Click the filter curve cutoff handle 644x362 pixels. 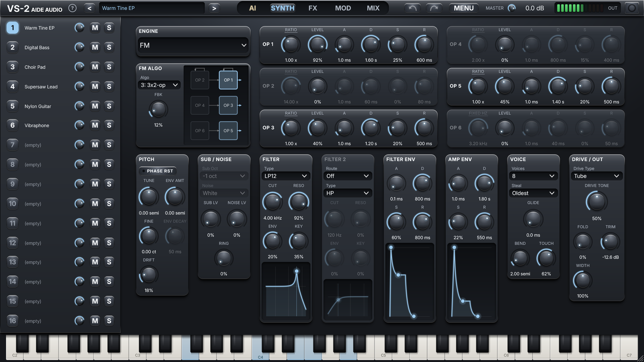point(297,271)
